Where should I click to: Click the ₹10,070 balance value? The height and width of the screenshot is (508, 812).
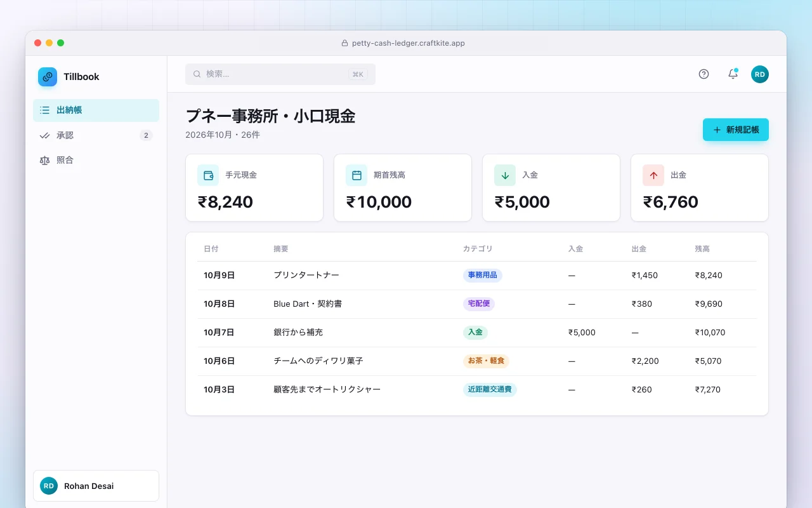point(710,333)
